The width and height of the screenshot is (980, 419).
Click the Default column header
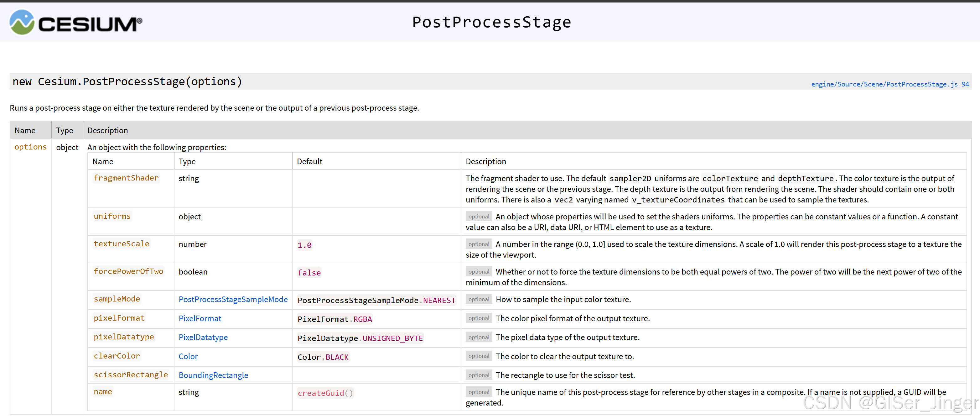[x=309, y=161]
